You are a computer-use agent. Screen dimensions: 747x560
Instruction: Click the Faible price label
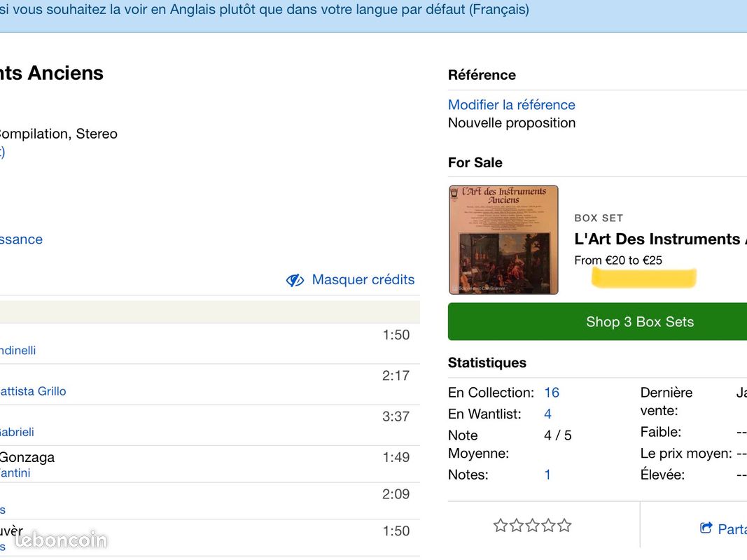pos(661,432)
